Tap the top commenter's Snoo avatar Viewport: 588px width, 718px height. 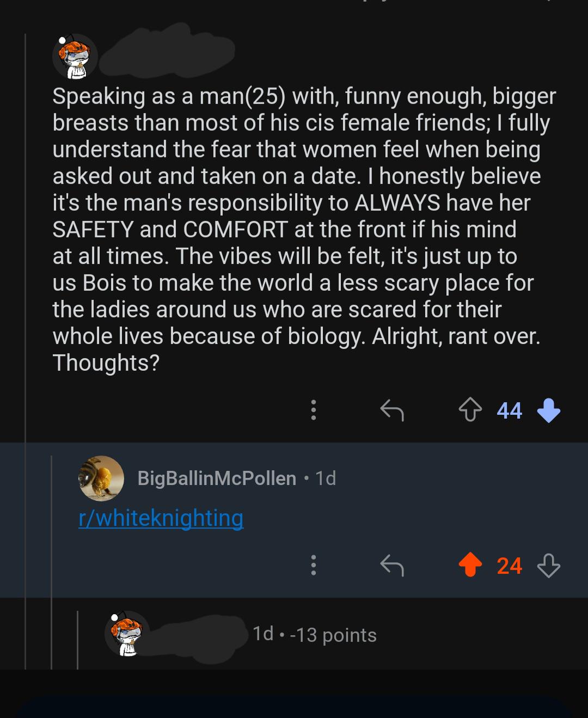(75, 56)
